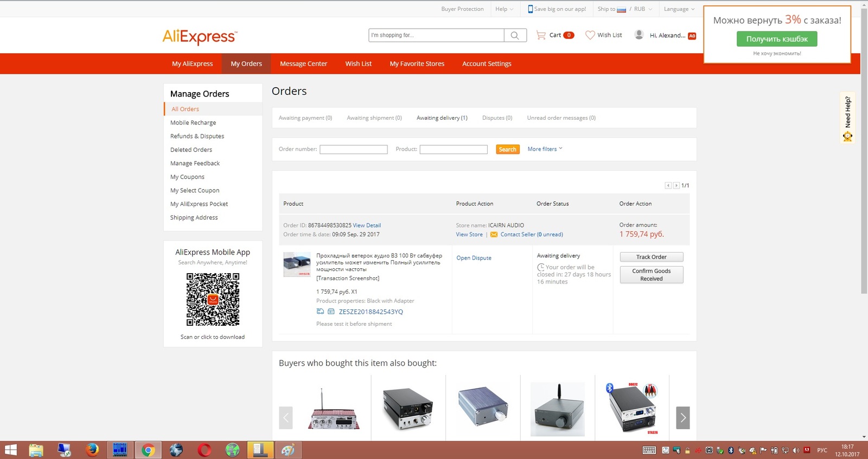Filter by Disputes (0)
The width and height of the screenshot is (868, 459).
click(x=497, y=118)
